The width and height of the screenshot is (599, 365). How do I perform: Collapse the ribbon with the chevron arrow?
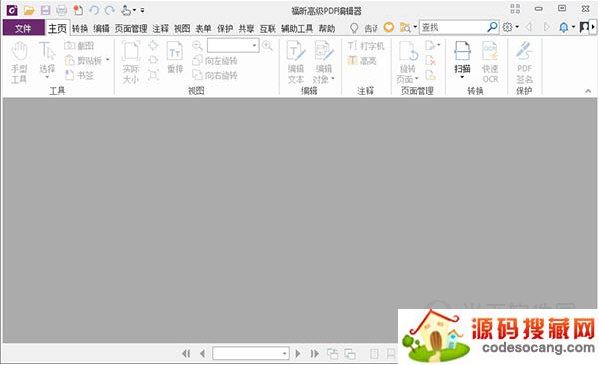(x=588, y=91)
